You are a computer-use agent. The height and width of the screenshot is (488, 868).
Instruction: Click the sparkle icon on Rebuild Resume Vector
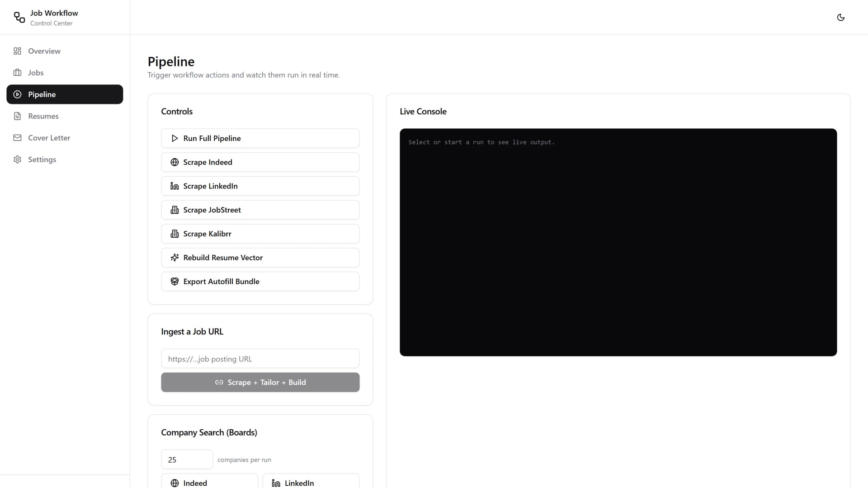(x=175, y=258)
